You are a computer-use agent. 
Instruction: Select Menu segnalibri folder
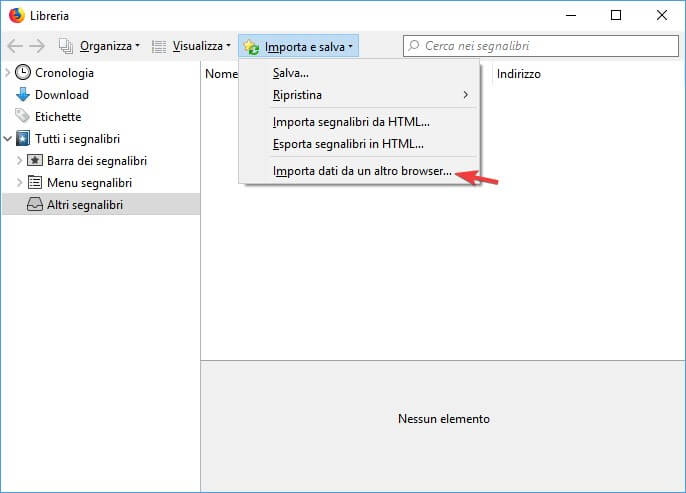point(89,182)
